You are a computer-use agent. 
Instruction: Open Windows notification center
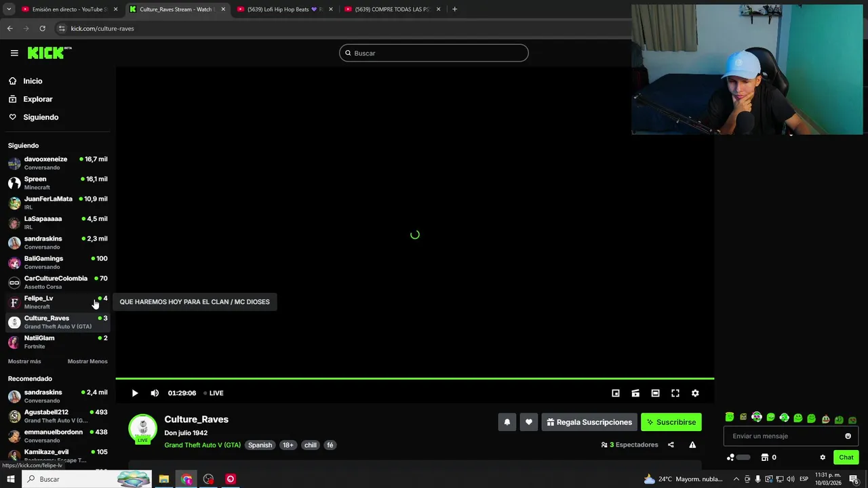[854, 479]
